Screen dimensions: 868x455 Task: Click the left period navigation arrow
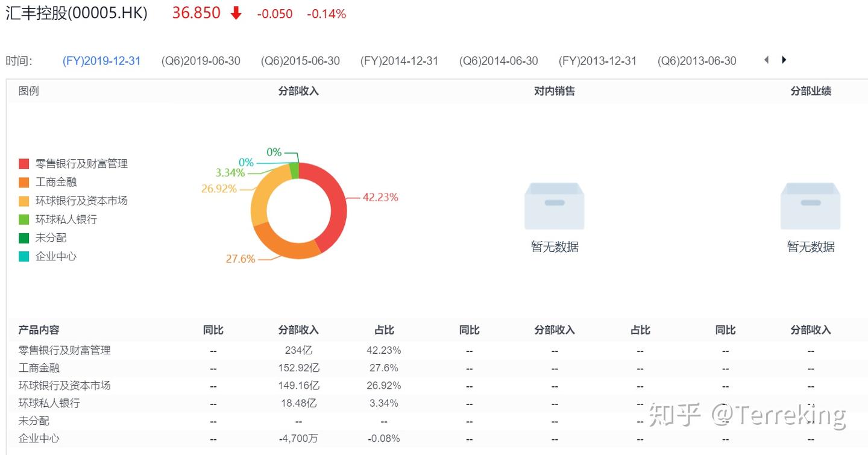[x=766, y=60]
